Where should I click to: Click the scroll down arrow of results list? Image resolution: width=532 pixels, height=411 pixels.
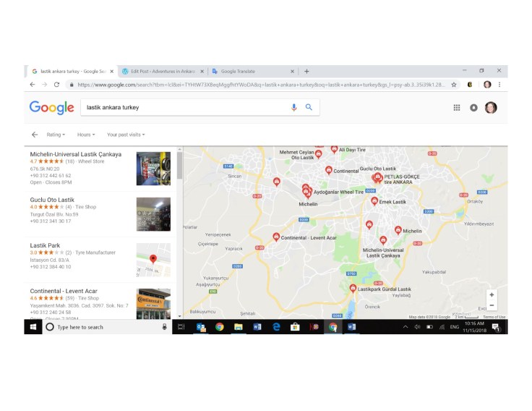179,316
